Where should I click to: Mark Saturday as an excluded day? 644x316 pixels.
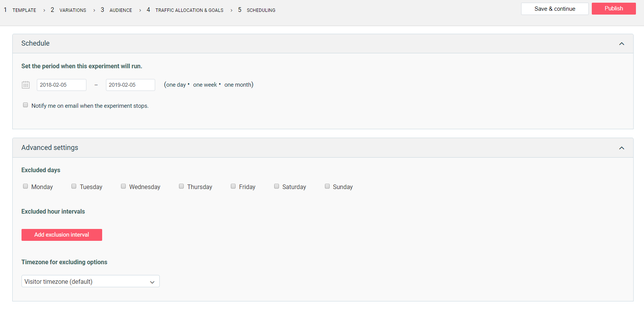276,186
